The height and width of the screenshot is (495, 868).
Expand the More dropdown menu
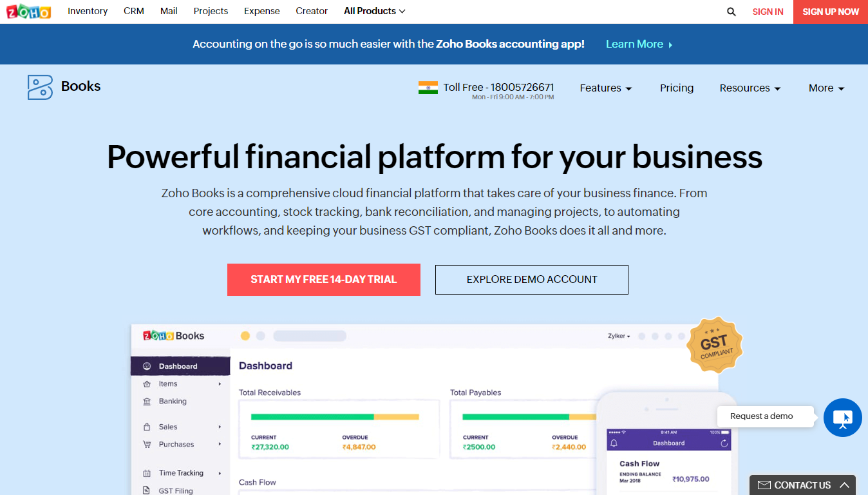826,88
